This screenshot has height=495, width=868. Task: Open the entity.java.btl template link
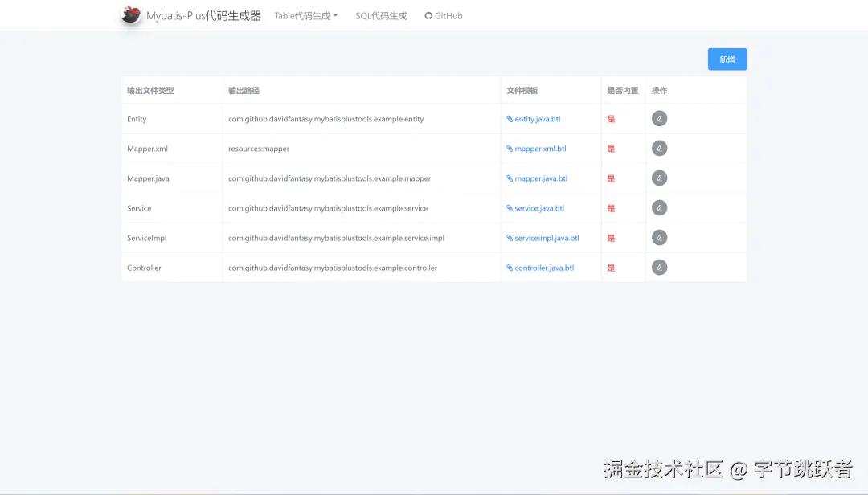coord(536,118)
